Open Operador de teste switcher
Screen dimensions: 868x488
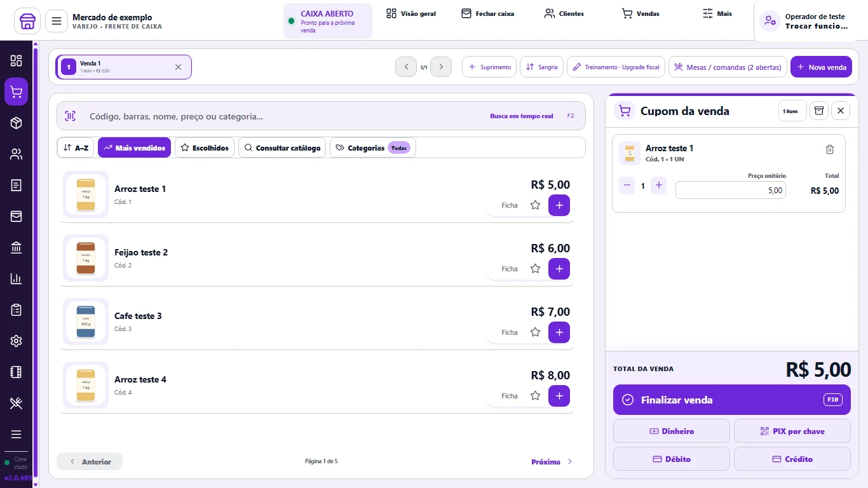(810, 22)
